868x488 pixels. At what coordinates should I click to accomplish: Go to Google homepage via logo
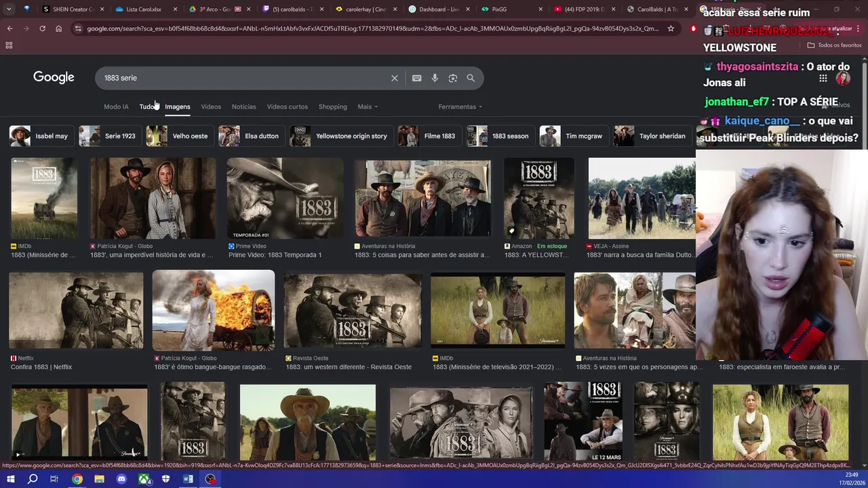click(x=54, y=77)
